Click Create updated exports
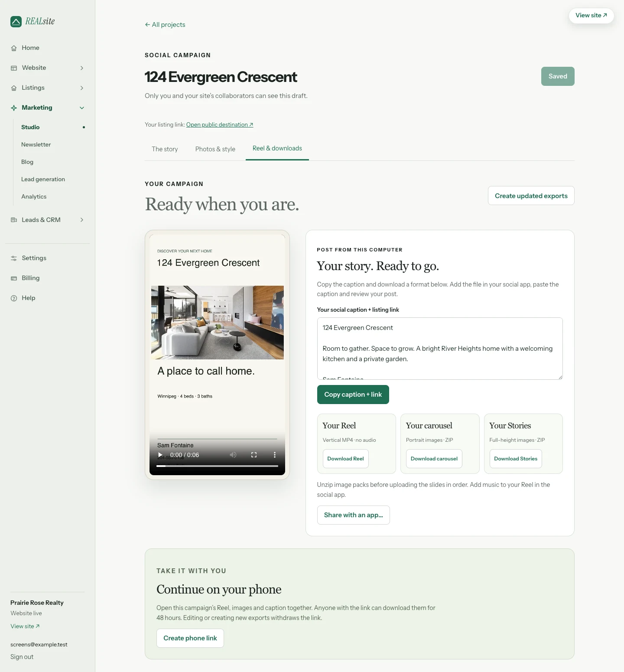Screen dimensions: 624x672 pyautogui.click(x=531, y=196)
